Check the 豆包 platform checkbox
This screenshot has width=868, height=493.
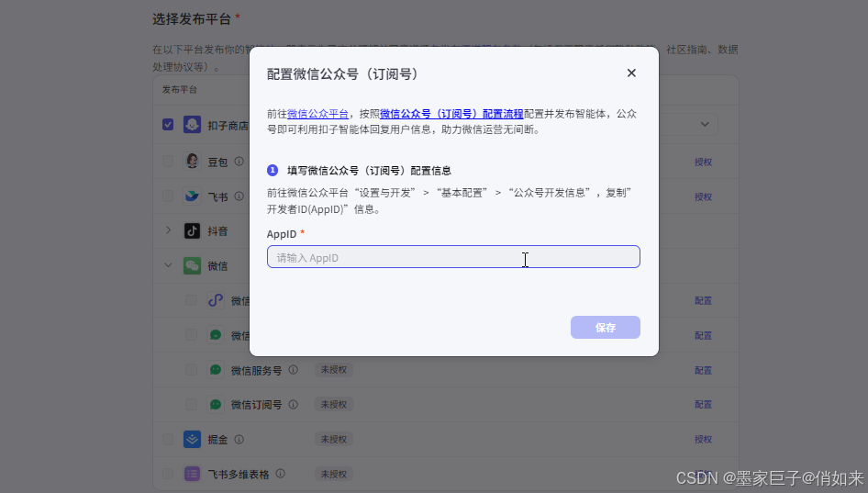(x=168, y=162)
